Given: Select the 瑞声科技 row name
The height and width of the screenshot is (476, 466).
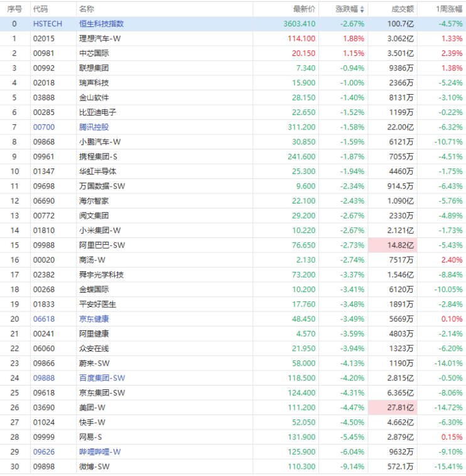Looking at the screenshot, I should (x=94, y=82).
